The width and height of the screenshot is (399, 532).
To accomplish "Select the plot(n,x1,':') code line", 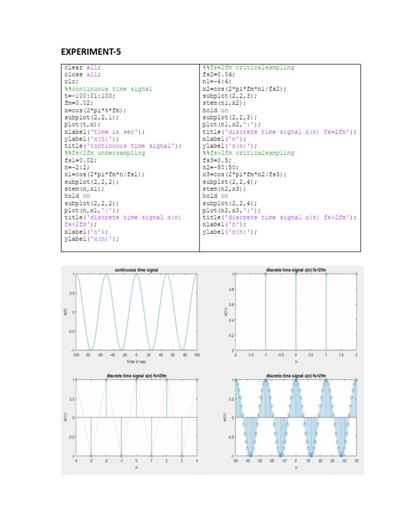I will (x=91, y=210).
